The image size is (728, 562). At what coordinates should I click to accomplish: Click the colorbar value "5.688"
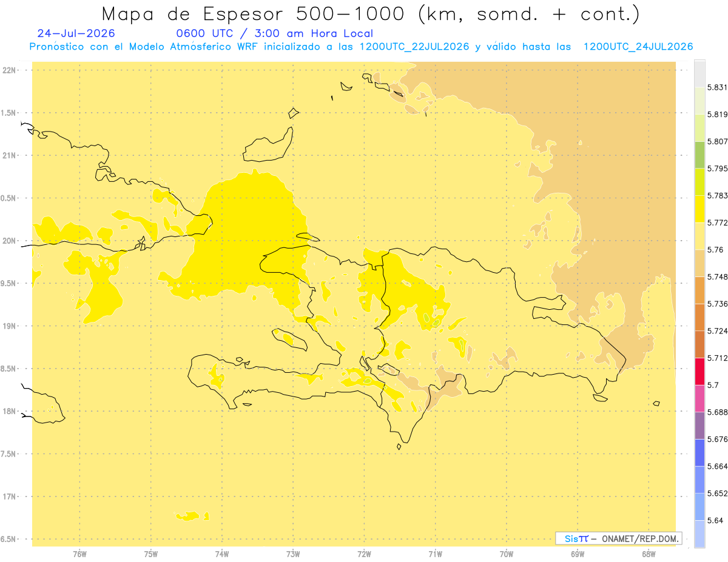coord(718,412)
